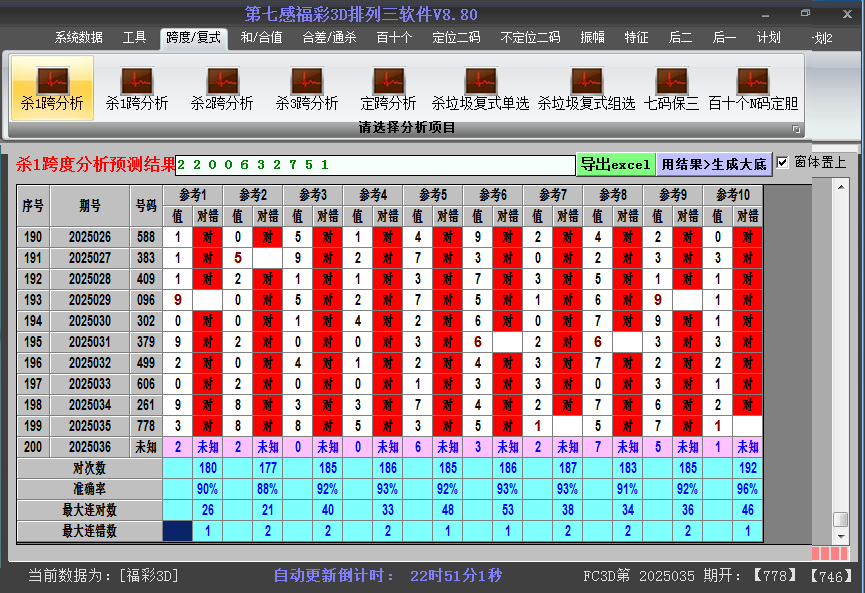Click the 参考1 column header
This screenshot has width=865, height=593.
[193, 195]
